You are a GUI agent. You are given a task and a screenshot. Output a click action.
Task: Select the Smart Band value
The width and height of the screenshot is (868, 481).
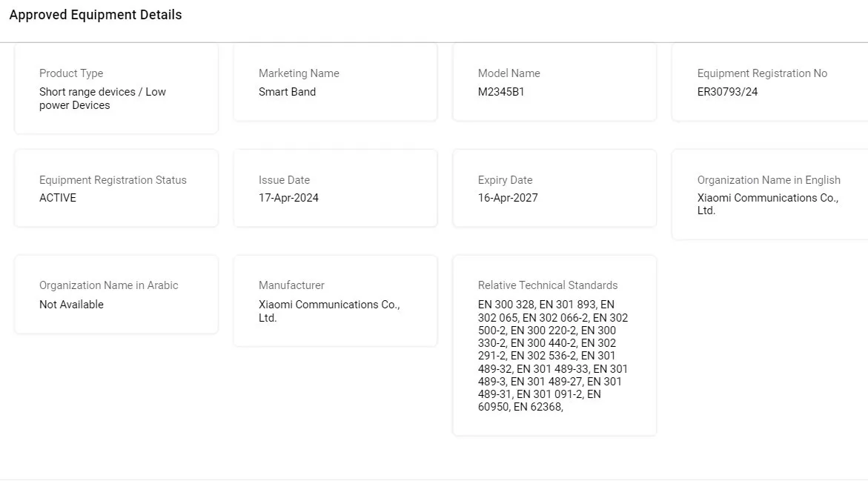point(287,92)
